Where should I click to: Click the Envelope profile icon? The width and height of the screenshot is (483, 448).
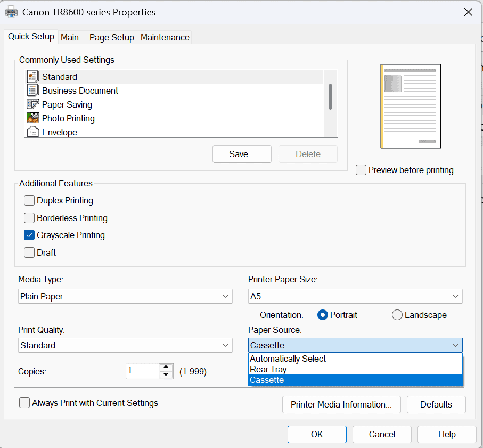tap(33, 132)
